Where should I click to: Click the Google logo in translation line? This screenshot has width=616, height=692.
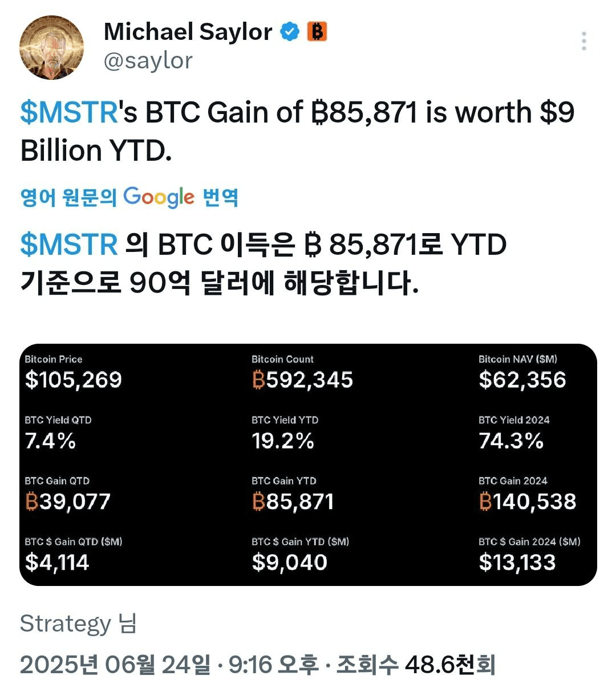point(159,197)
